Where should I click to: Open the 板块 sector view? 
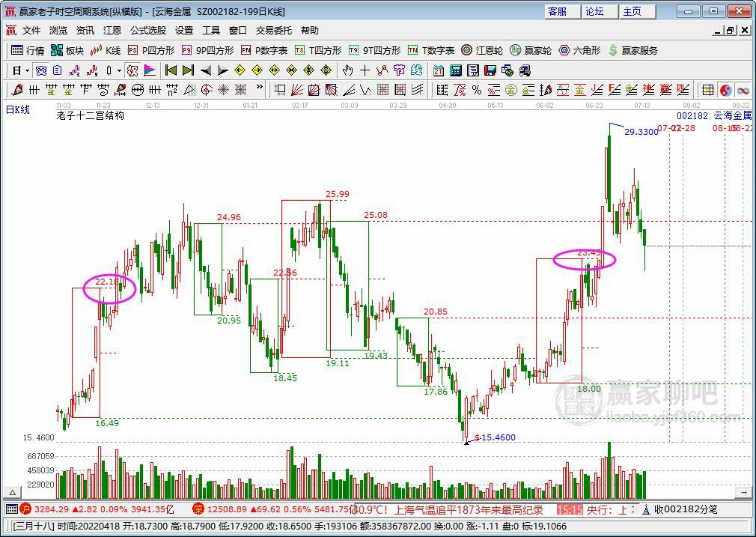[x=67, y=50]
